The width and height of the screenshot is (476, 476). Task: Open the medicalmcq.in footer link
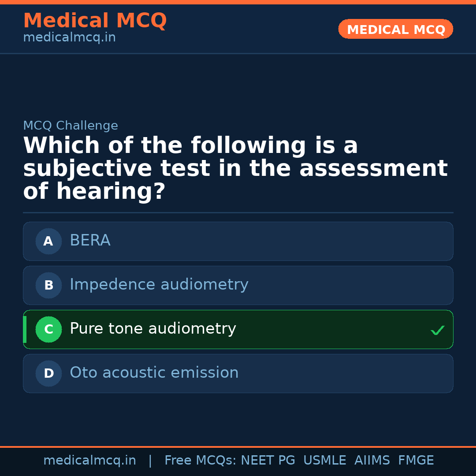[90, 460]
